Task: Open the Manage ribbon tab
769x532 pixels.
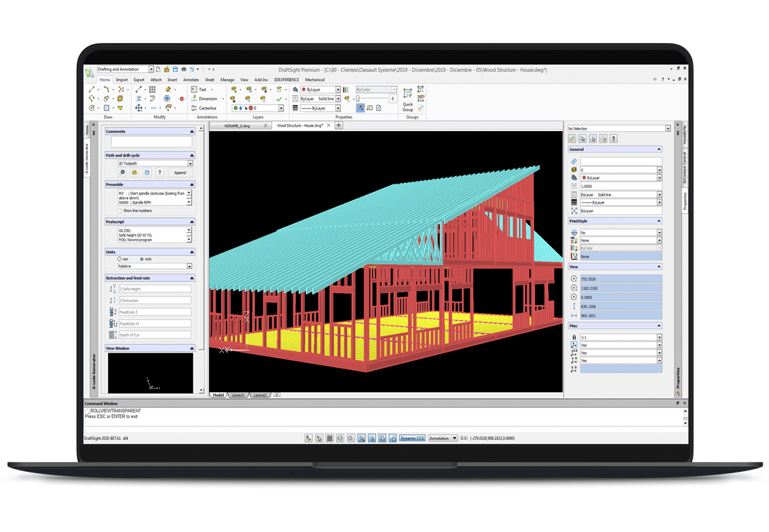Action: click(x=227, y=80)
